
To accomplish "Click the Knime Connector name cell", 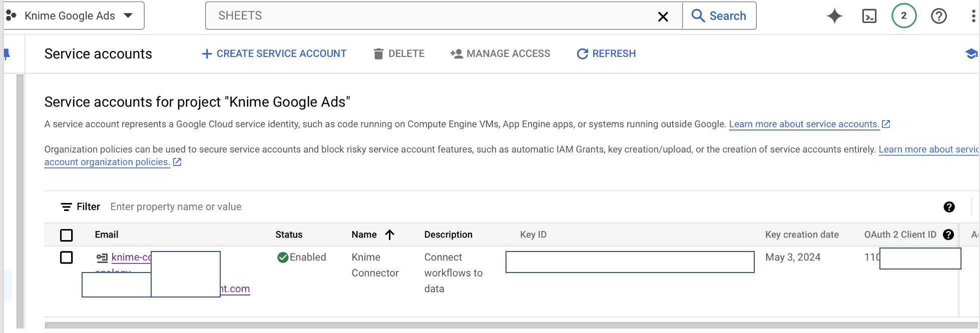I will click(x=375, y=265).
